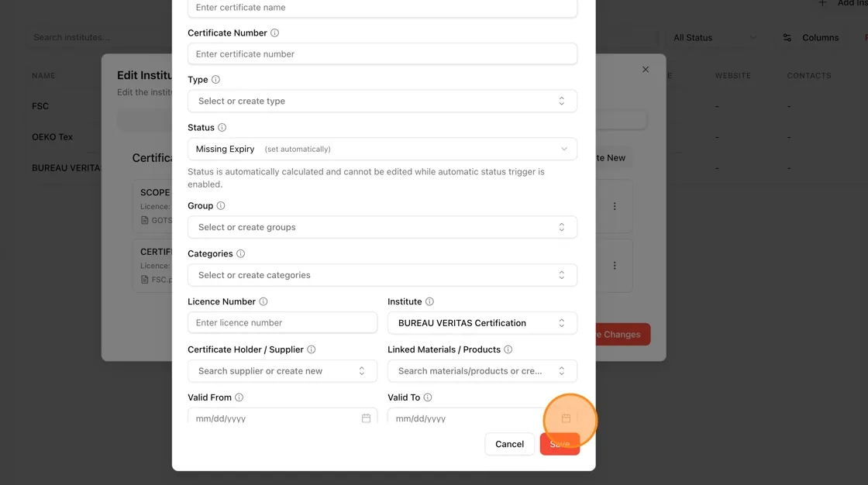Click the Columns settings icon
This screenshot has height=485, width=868.
point(787,38)
